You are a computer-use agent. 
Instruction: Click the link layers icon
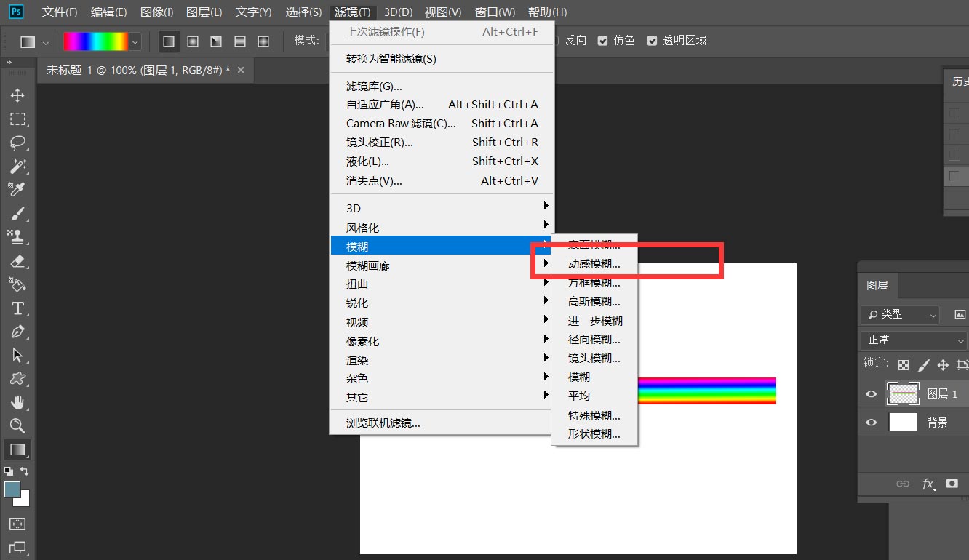(x=903, y=483)
